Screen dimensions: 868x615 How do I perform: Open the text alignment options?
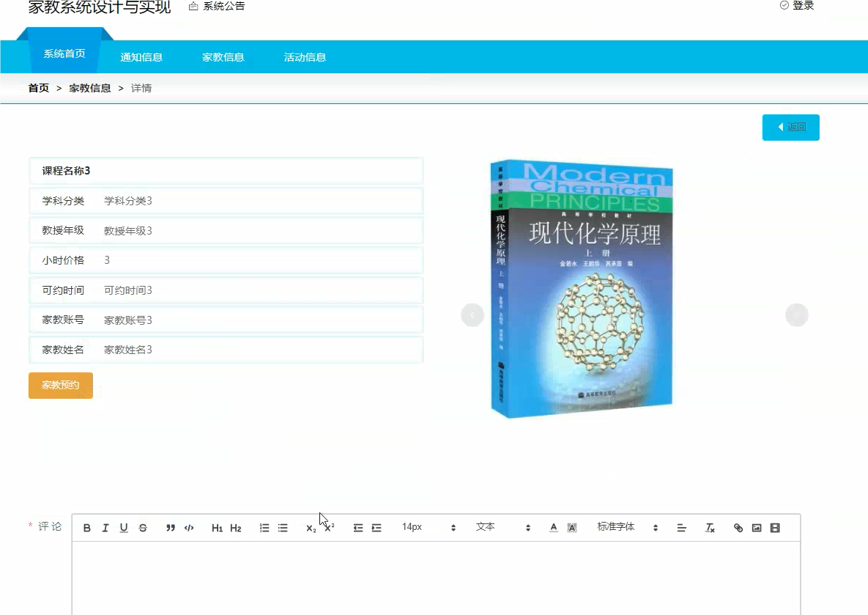coord(681,528)
